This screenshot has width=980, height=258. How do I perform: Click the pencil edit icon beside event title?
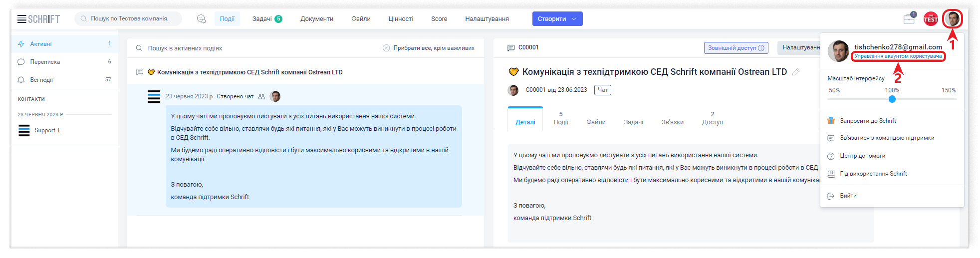point(796,72)
